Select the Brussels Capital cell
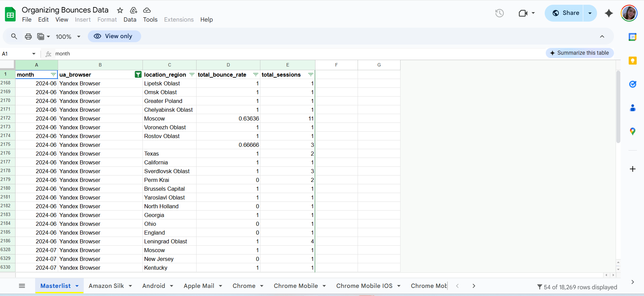This screenshot has height=296, width=644. click(x=170, y=189)
